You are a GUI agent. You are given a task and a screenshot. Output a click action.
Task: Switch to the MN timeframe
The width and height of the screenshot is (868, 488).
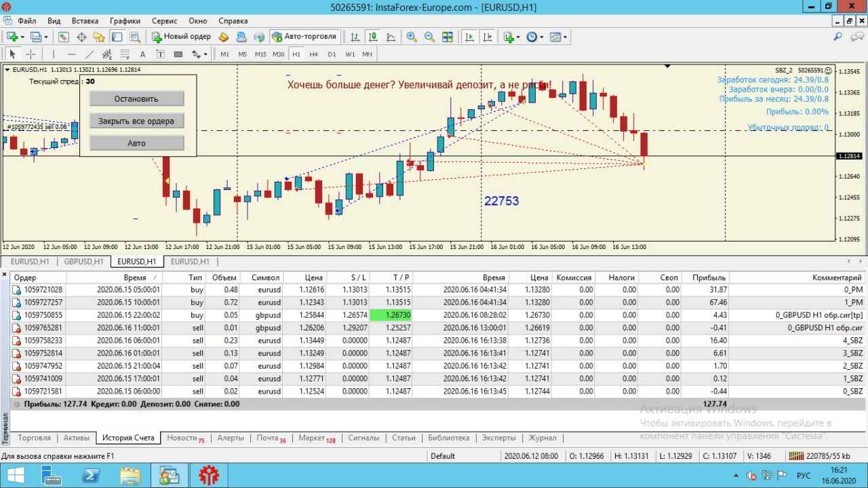[367, 54]
